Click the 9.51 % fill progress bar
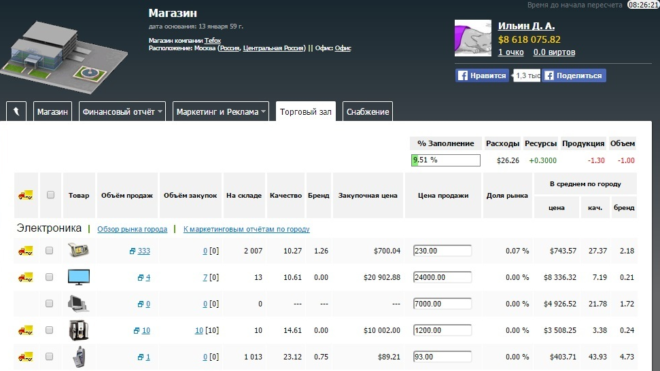Screen dimensions: 660x371 pos(446,160)
